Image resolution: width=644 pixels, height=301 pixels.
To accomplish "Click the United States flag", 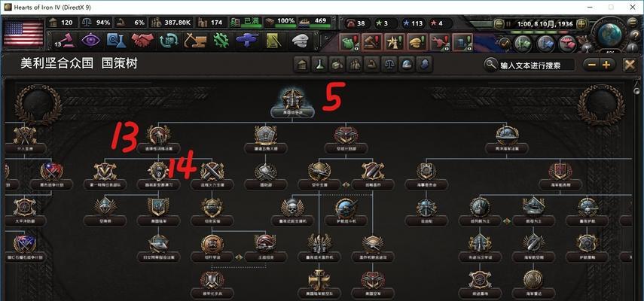I will 23,34.
